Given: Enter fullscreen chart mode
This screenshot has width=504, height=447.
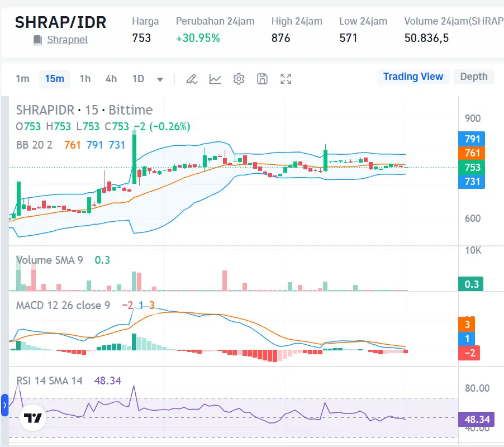Looking at the screenshot, I should (286, 79).
